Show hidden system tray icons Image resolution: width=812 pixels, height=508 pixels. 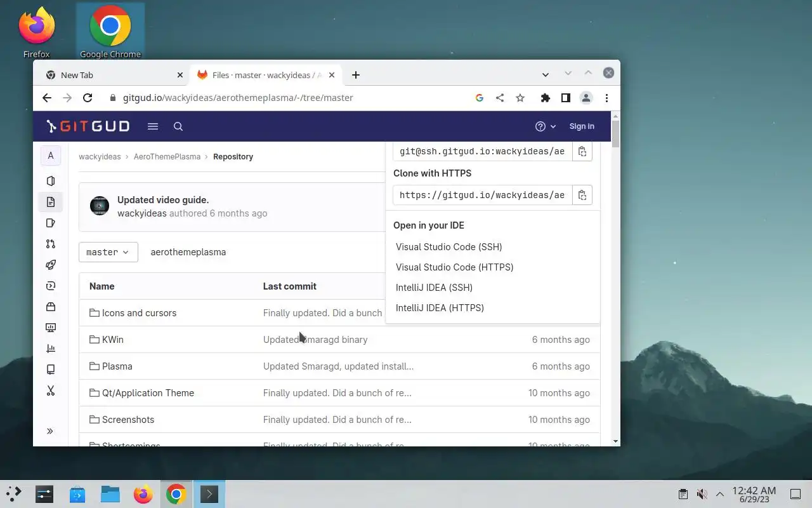pos(720,494)
